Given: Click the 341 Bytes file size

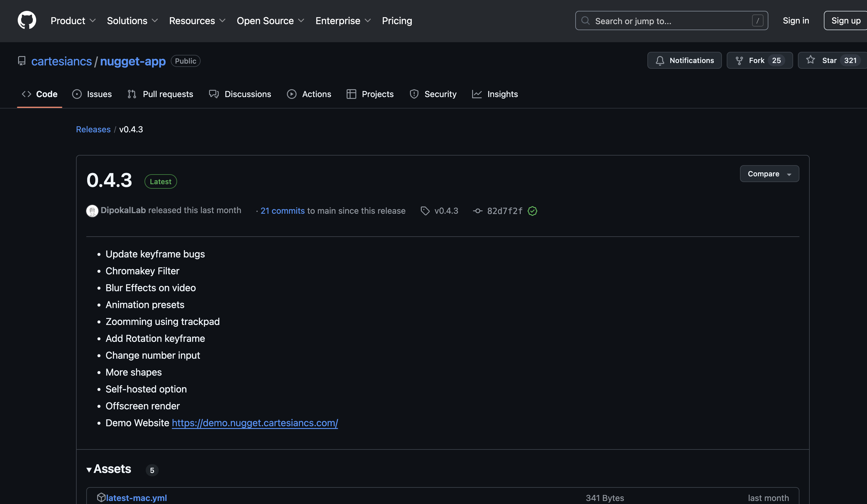Looking at the screenshot, I should 605,498.
